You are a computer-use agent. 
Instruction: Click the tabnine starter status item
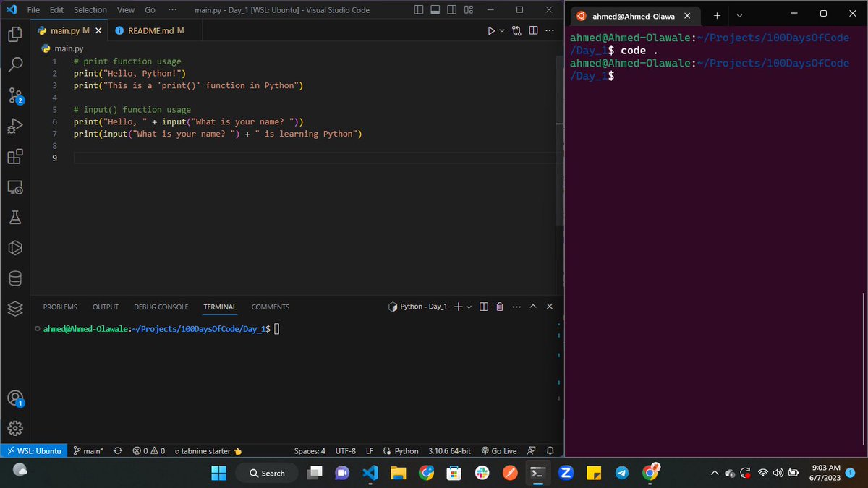pyautogui.click(x=208, y=450)
